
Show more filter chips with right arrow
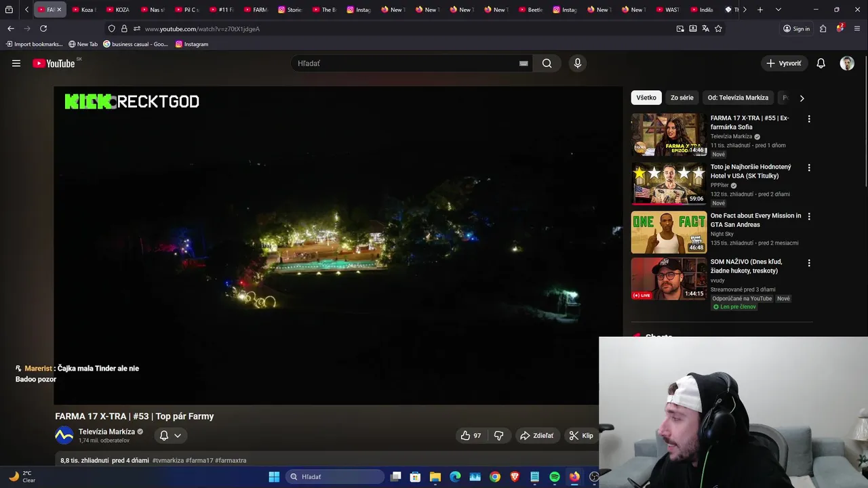click(802, 98)
